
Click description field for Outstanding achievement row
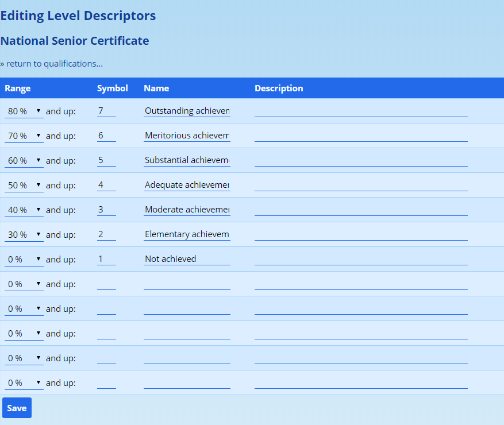pyautogui.click(x=361, y=111)
